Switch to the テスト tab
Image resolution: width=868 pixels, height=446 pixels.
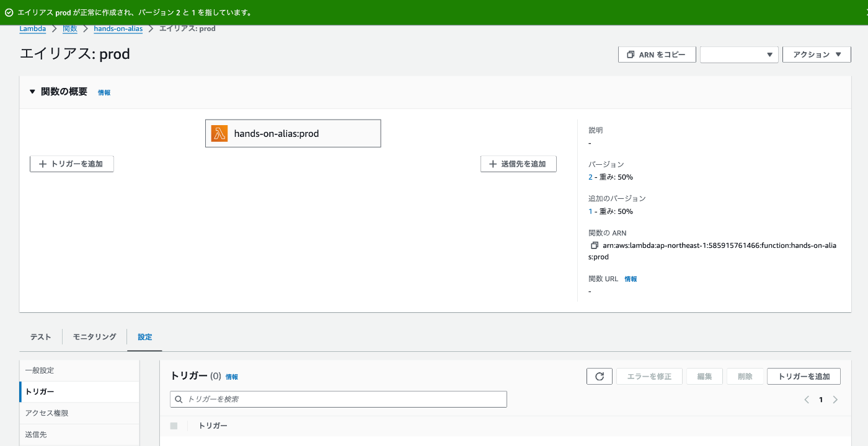point(41,337)
